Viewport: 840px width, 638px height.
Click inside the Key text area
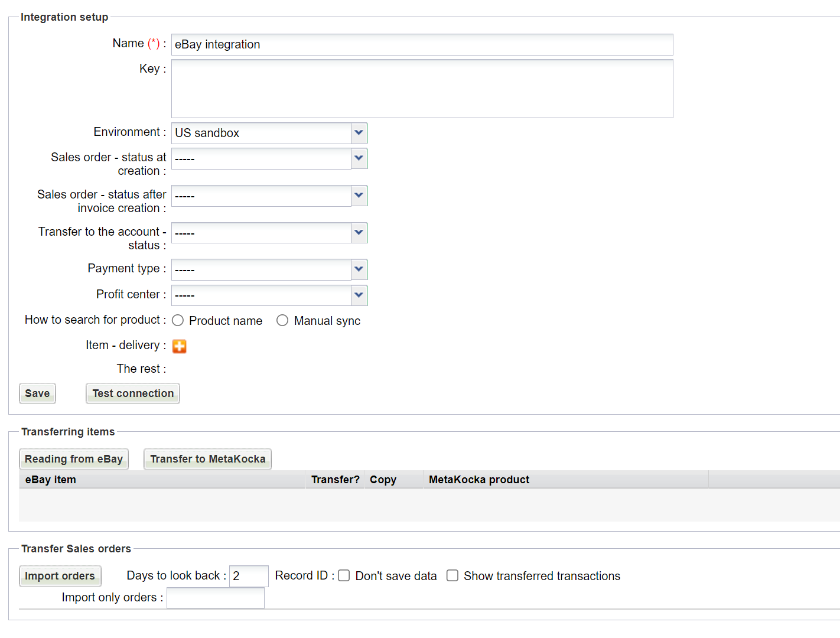coord(422,89)
